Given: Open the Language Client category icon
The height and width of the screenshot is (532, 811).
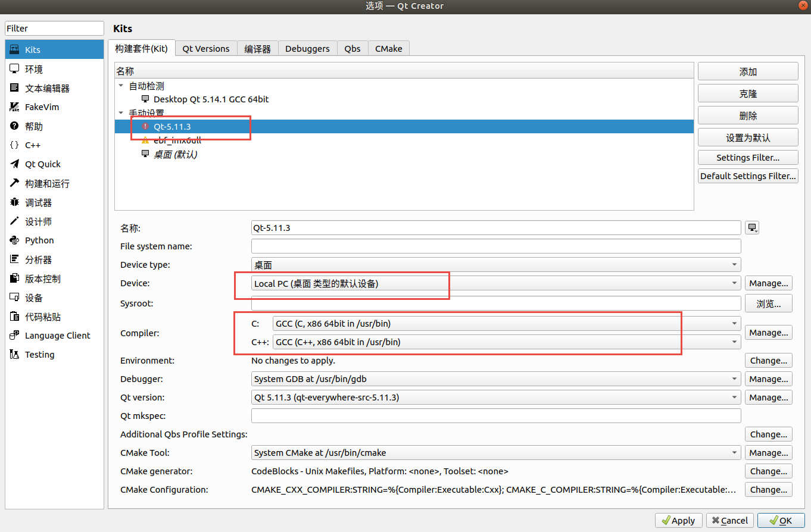Looking at the screenshot, I should pos(15,336).
